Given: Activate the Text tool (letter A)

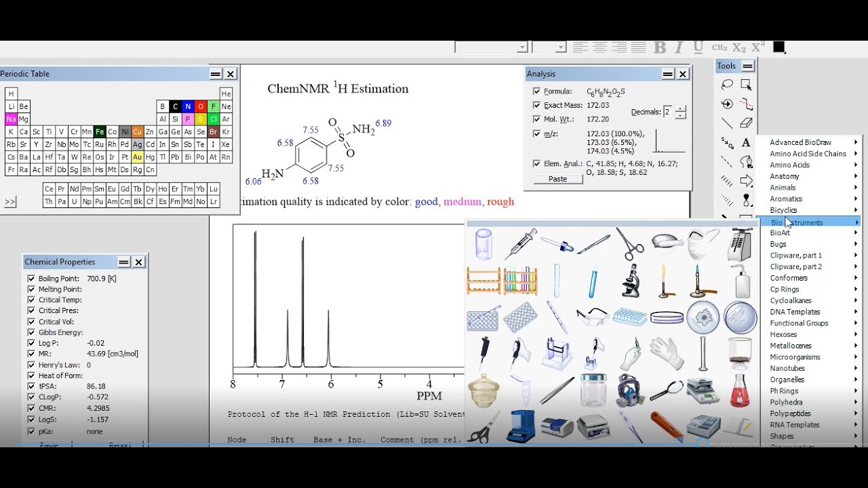Looking at the screenshot, I should pos(746,142).
